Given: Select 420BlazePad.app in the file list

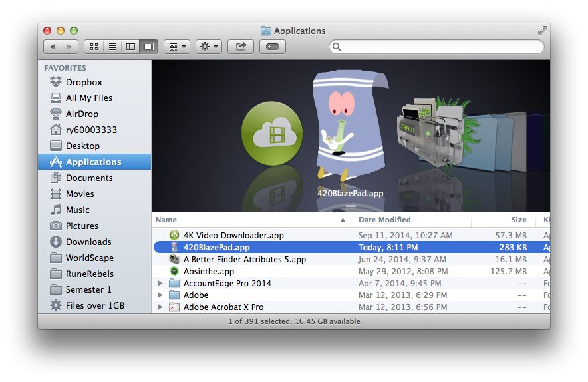Looking at the screenshot, I should [x=351, y=248].
